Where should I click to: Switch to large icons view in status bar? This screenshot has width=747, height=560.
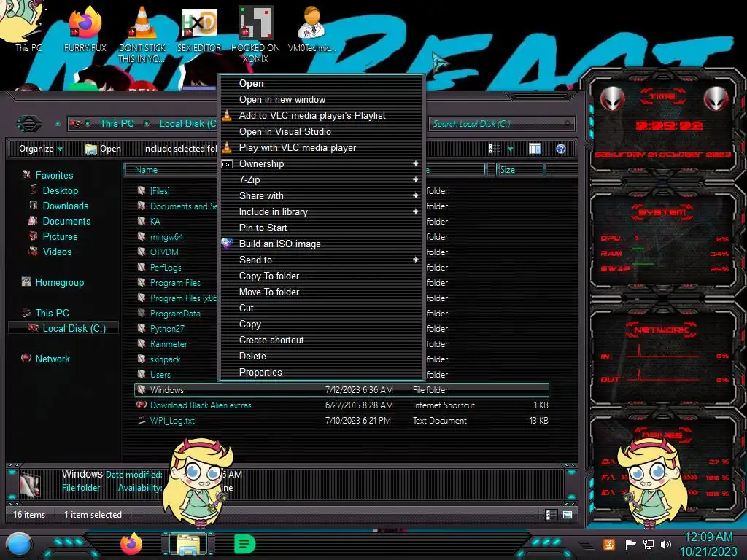pyautogui.click(x=568, y=515)
